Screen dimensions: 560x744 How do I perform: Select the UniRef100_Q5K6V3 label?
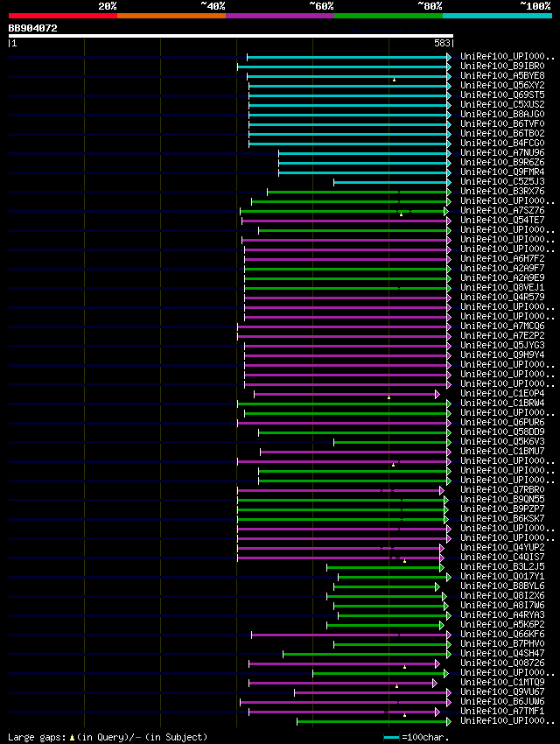[502, 441]
